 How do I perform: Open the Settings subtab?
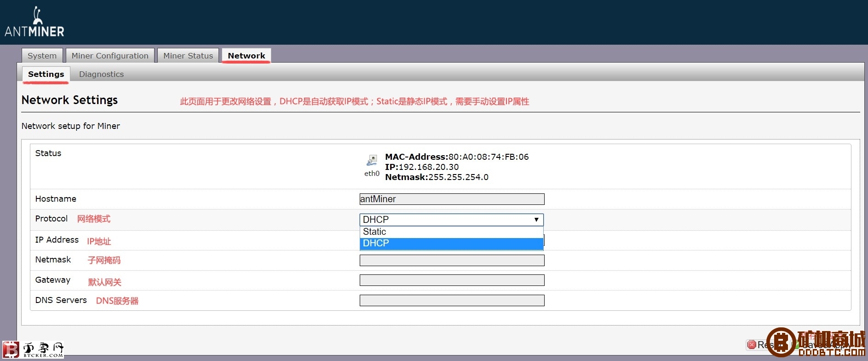[x=46, y=74]
